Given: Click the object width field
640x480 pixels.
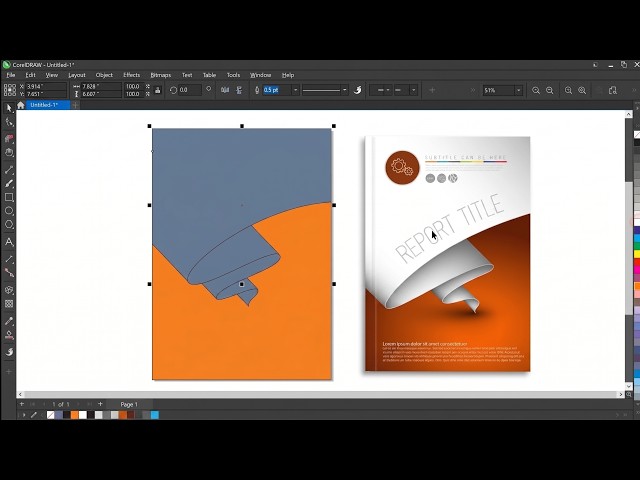Looking at the screenshot, I should tap(101, 87).
